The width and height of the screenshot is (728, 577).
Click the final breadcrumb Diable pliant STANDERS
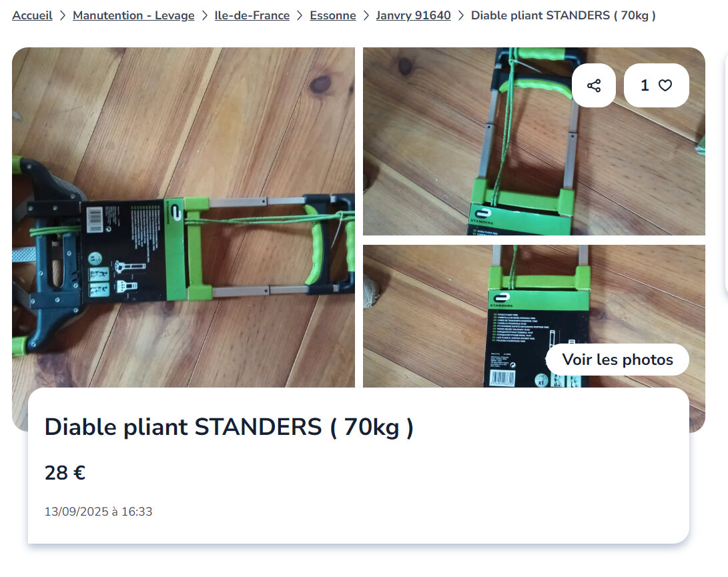[563, 15]
